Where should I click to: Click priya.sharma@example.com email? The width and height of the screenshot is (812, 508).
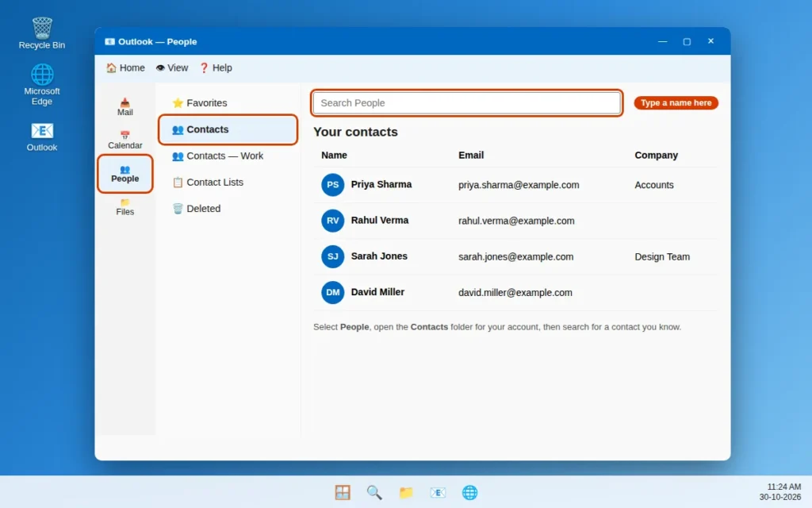[519, 185]
